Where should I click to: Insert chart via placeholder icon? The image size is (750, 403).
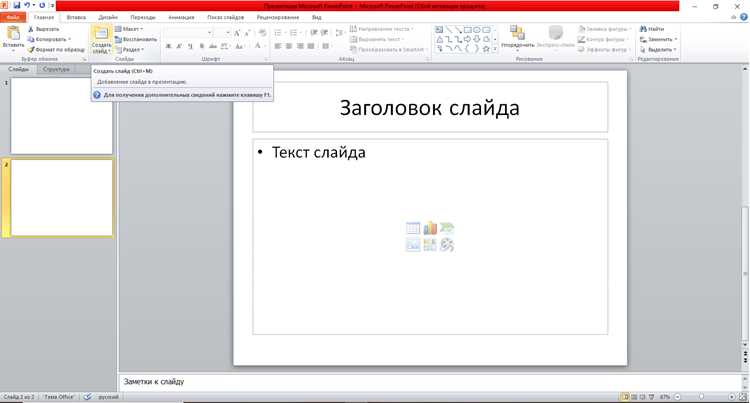[x=430, y=228]
